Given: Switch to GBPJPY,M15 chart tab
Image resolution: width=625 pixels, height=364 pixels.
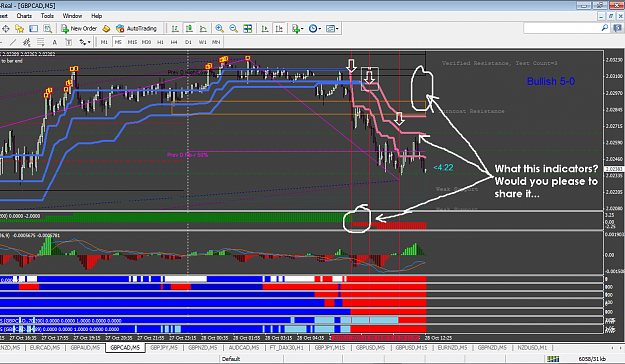Looking at the screenshot, I should coord(330,348).
